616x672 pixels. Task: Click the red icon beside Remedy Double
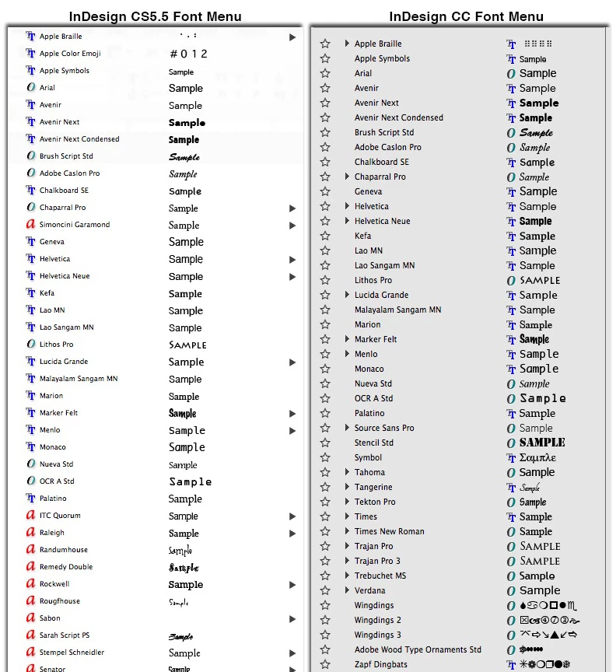click(30, 566)
